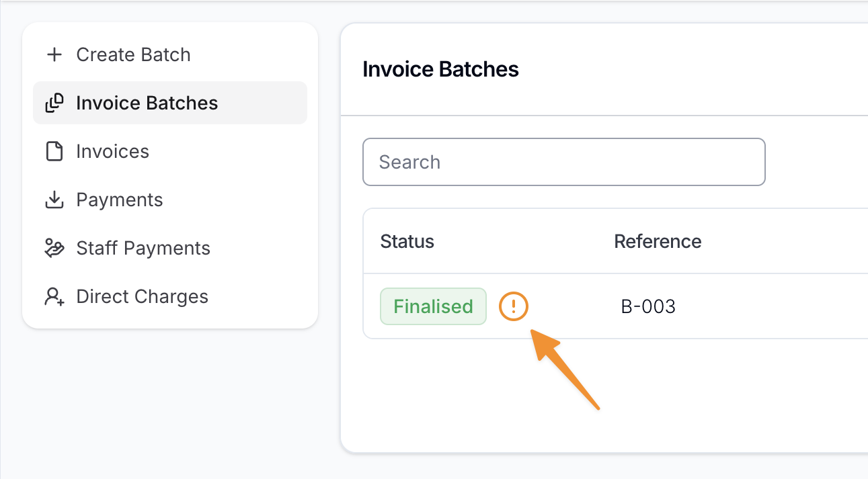Click the Reference column header
Viewport: 868px width, 479px height.
658,242
